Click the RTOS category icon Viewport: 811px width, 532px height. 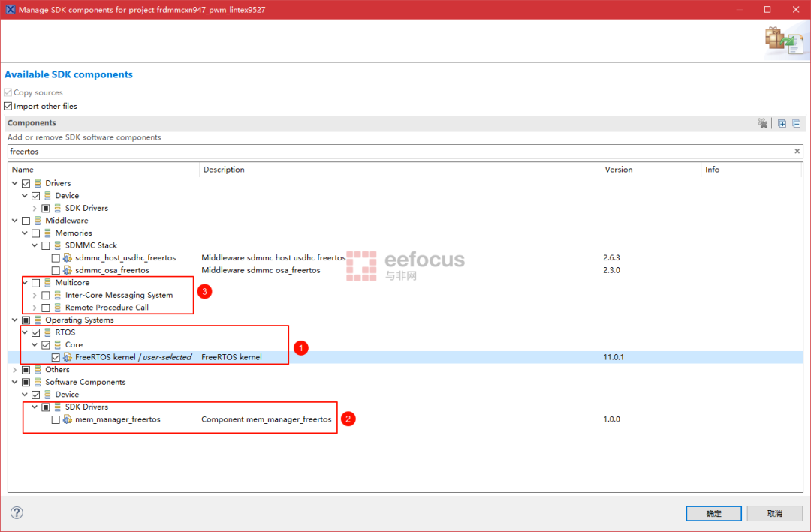point(47,332)
